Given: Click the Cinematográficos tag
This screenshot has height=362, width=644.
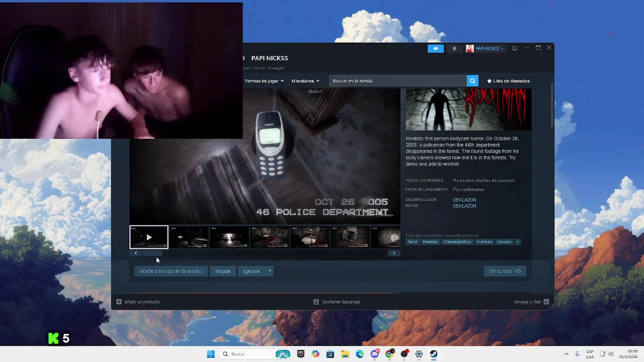Looking at the screenshot, I should pos(457,242).
